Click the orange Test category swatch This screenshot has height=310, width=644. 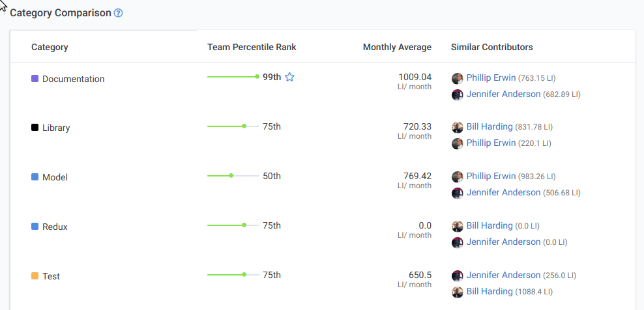35,276
